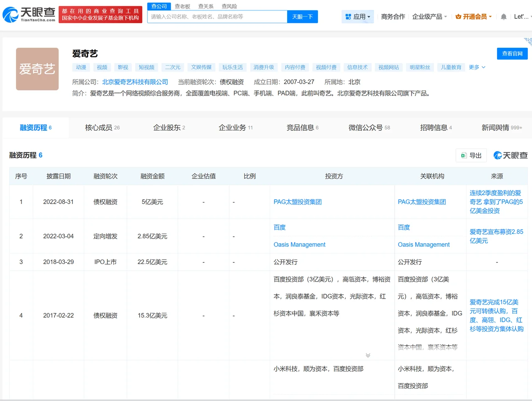Select the 竞品信息 tab
This screenshot has height=401, width=532.
[x=303, y=128]
